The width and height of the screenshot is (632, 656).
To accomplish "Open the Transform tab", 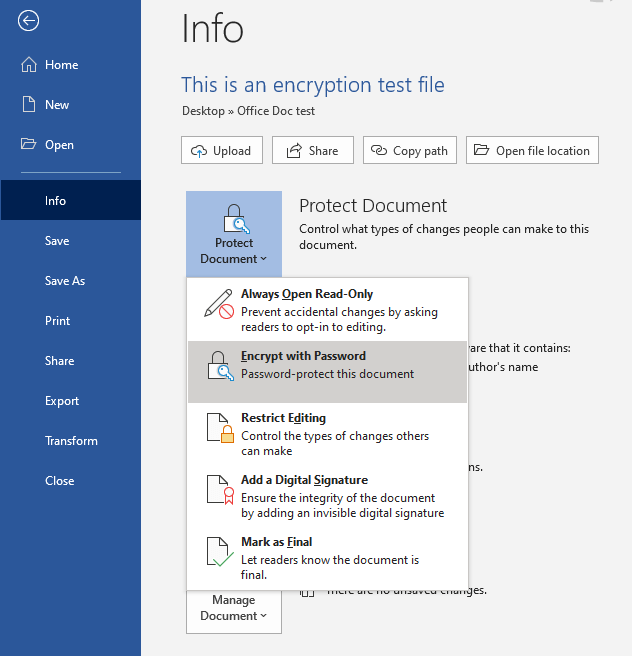I will pyautogui.click(x=71, y=441).
